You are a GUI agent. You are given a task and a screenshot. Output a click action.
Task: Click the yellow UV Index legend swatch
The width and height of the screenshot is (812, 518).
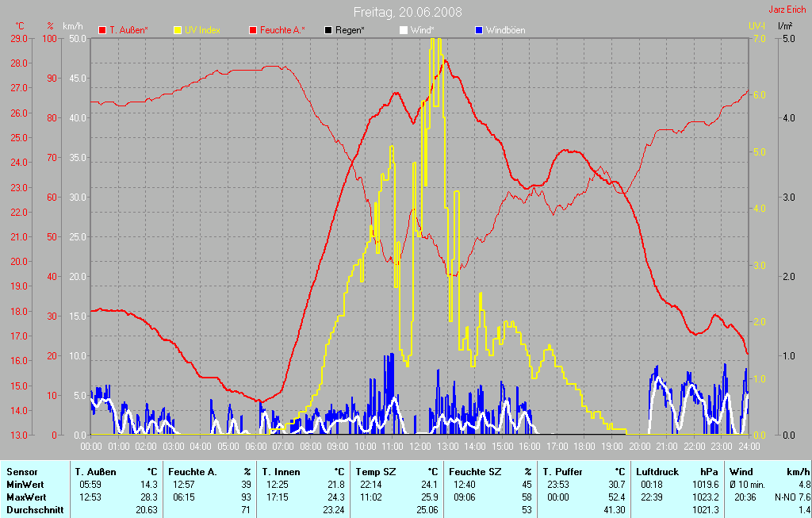point(178,30)
